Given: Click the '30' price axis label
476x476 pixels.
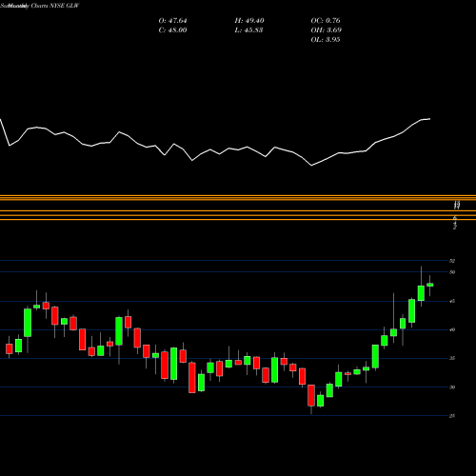Looking at the screenshot, I should (452, 387).
